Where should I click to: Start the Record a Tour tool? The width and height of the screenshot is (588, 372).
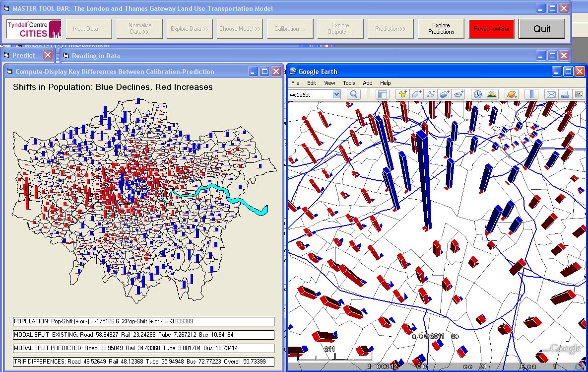coord(458,94)
